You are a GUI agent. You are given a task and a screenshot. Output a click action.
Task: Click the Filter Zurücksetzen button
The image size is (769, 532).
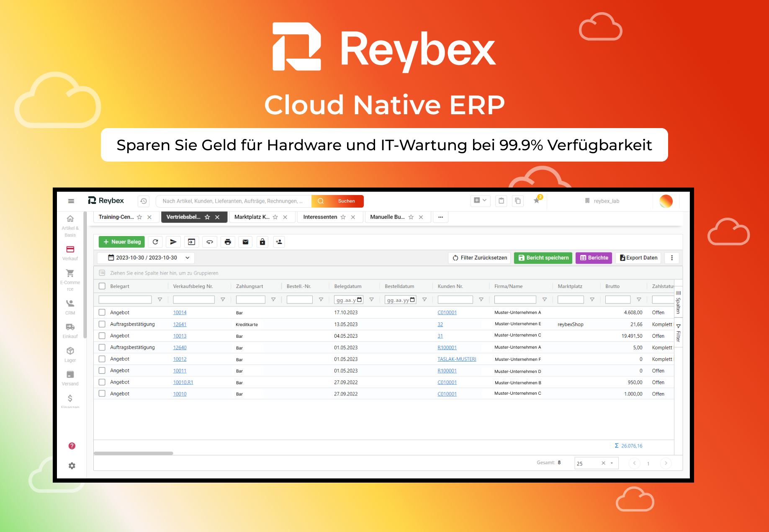479,258
